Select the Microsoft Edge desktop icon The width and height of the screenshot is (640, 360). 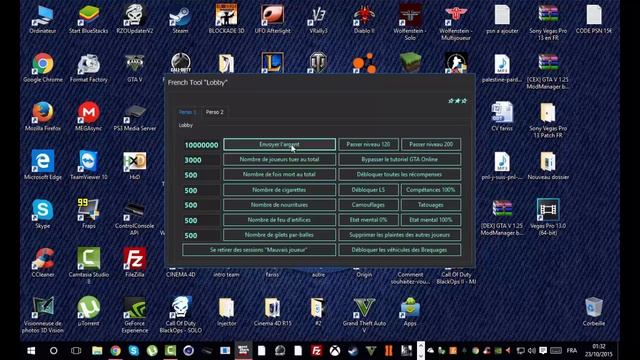tap(43, 165)
